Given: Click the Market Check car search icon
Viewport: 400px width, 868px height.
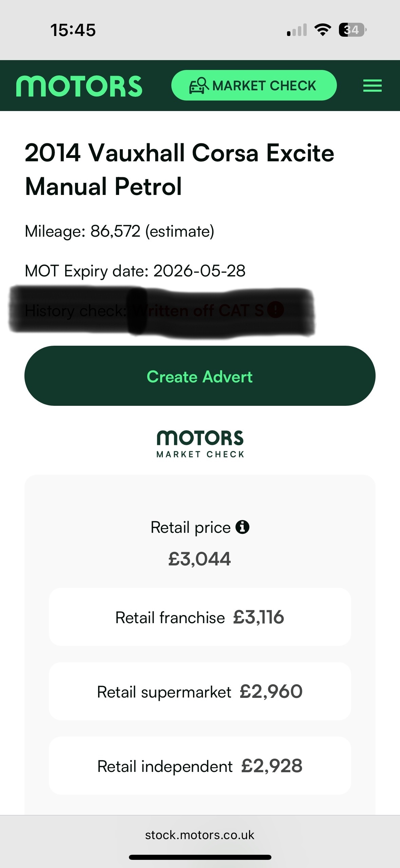Looking at the screenshot, I should click(x=199, y=86).
